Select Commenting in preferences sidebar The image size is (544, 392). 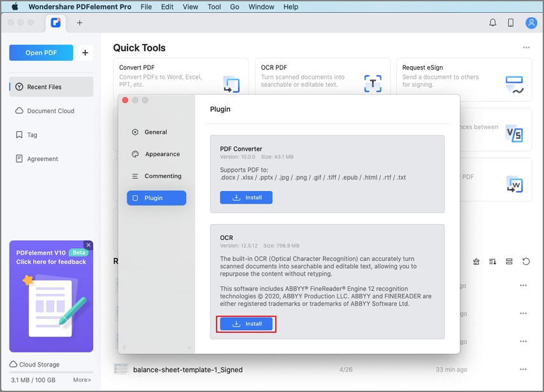(157, 176)
